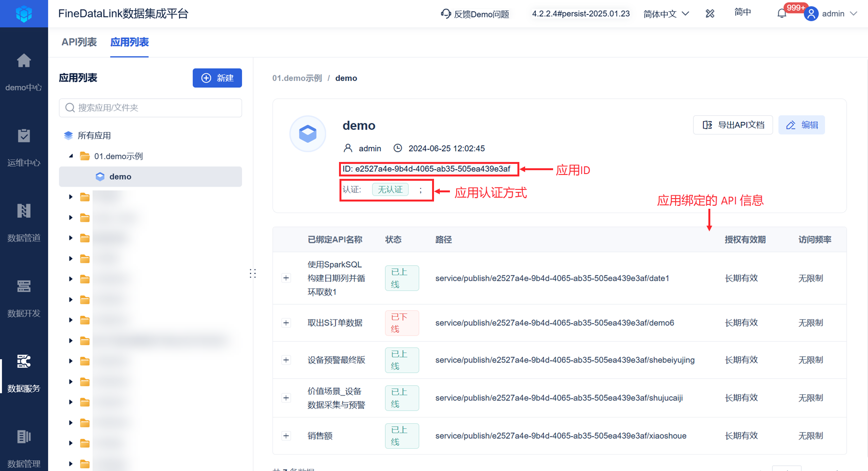Click the 已绑定API名称 column header

coord(335,240)
